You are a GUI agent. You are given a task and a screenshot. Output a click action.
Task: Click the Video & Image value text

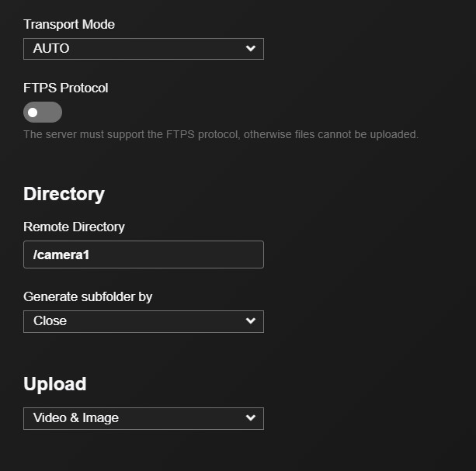[76, 418]
